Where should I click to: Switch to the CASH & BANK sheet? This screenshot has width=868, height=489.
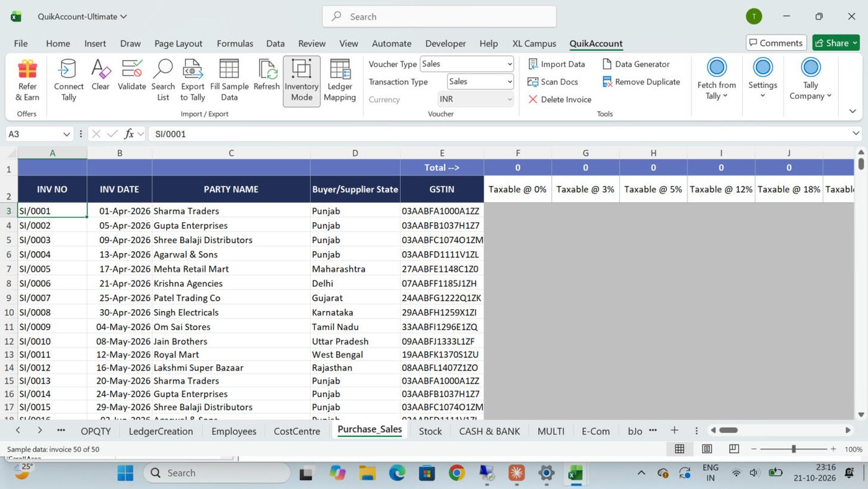(x=489, y=431)
